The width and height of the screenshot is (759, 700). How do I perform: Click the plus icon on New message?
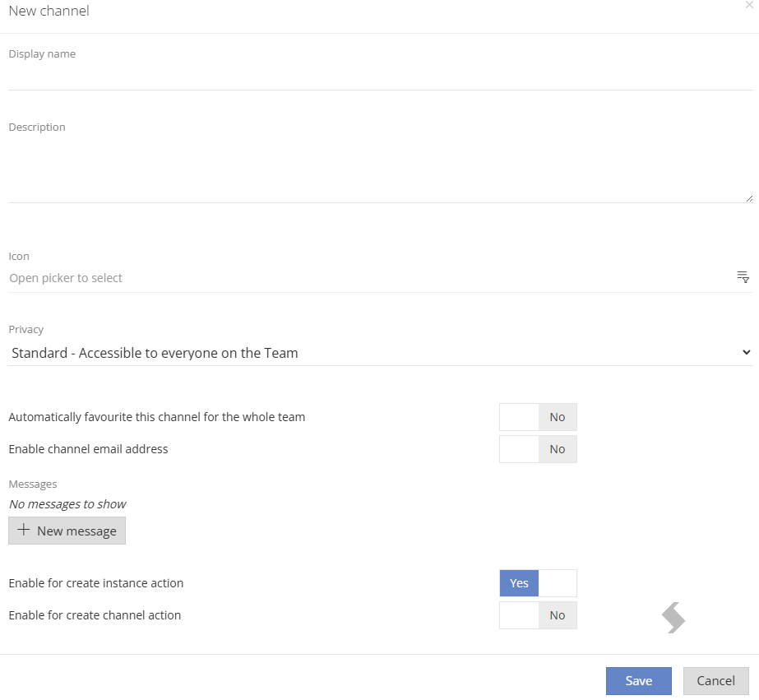[x=23, y=530]
